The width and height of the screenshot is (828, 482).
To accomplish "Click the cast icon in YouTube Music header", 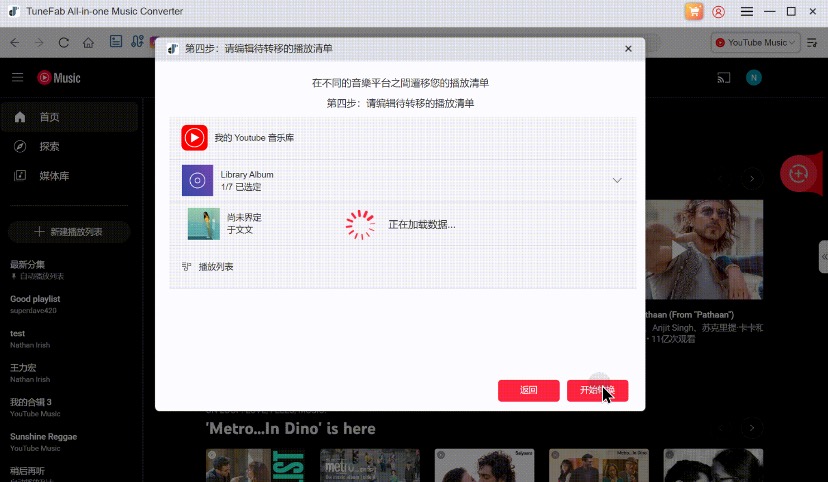I will (x=723, y=78).
